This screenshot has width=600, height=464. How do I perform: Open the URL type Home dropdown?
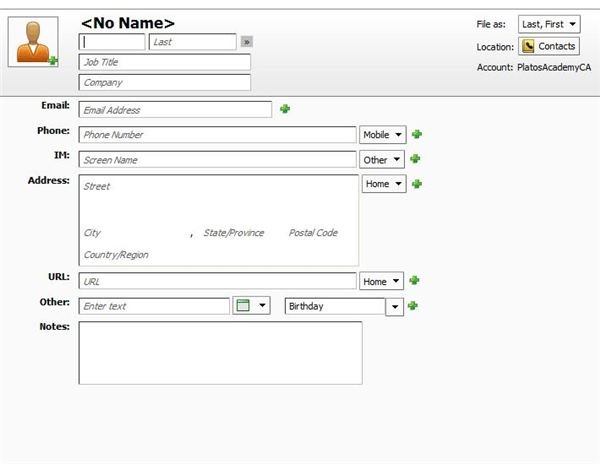(x=381, y=282)
